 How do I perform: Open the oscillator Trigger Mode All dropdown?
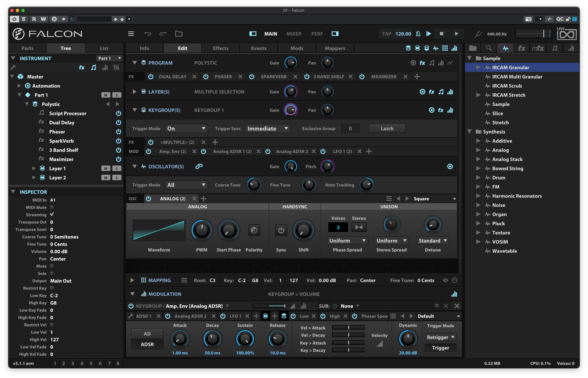[186, 185]
